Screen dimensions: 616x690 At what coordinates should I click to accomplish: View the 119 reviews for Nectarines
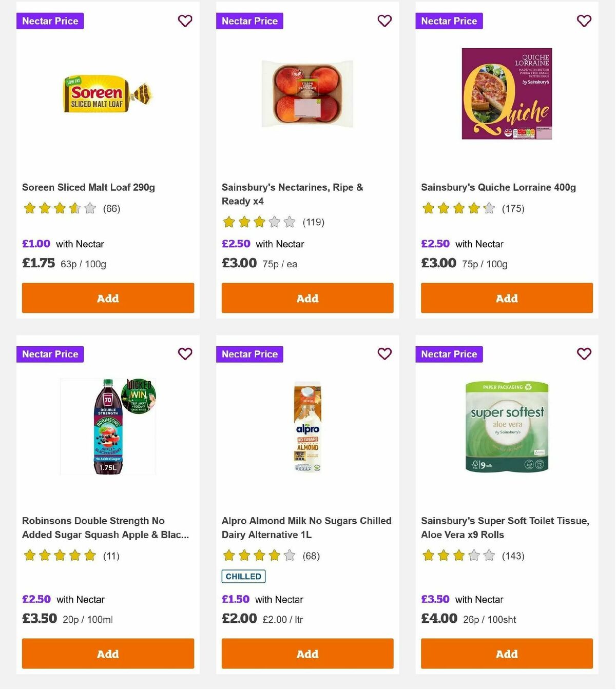coord(313,222)
